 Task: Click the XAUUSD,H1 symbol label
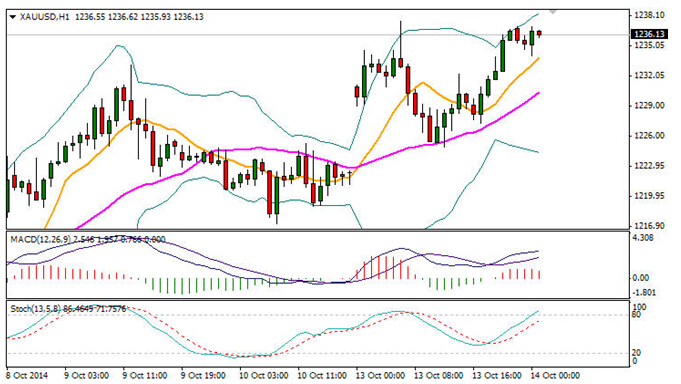[x=45, y=17]
